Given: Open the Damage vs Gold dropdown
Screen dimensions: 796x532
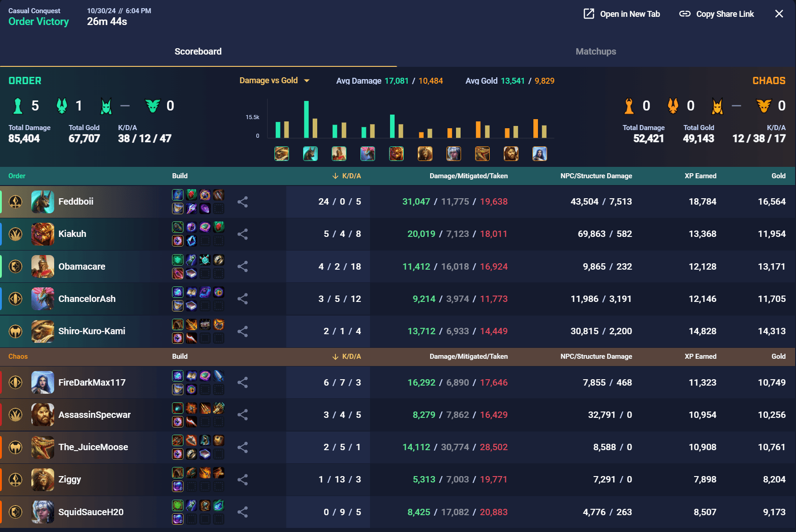Looking at the screenshot, I should pyautogui.click(x=274, y=80).
